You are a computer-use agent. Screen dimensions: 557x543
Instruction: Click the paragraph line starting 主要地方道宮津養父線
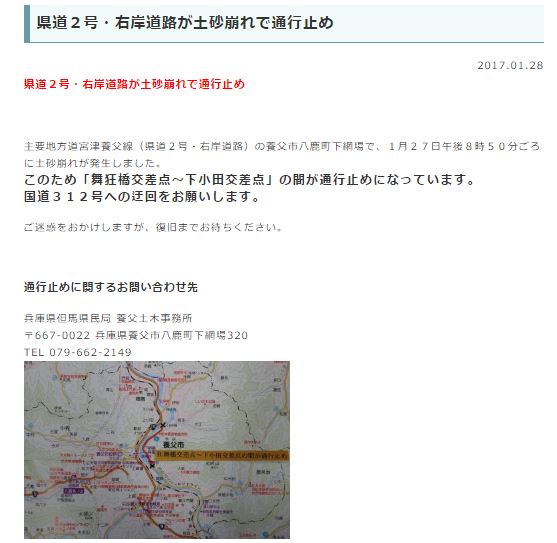point(282,146)
